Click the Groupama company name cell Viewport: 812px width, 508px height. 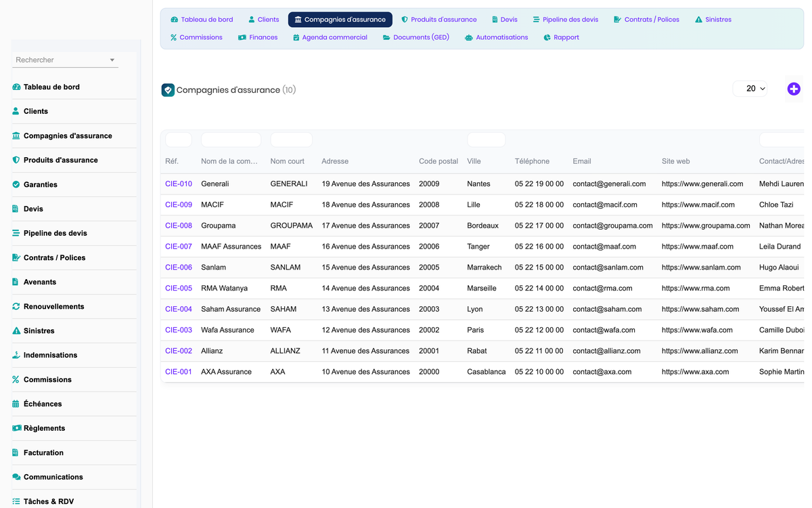pyautogui.click(x=218, y=226)
